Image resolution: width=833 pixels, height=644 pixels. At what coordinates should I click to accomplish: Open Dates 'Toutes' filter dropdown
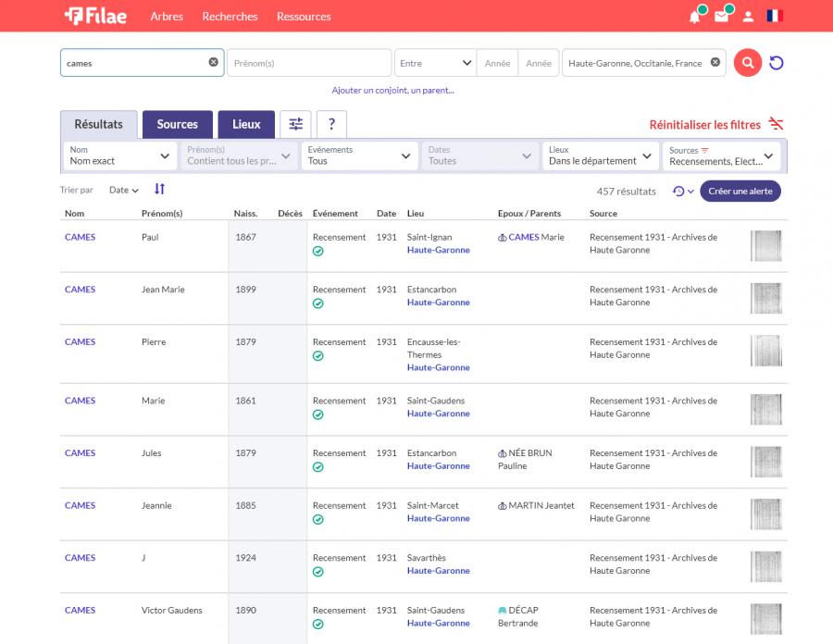479,155
